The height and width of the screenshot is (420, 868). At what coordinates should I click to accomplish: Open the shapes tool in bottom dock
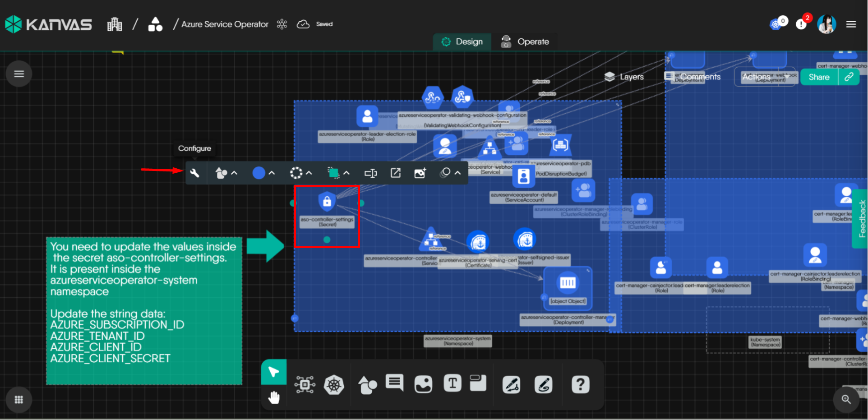click(x=368, y=385)
